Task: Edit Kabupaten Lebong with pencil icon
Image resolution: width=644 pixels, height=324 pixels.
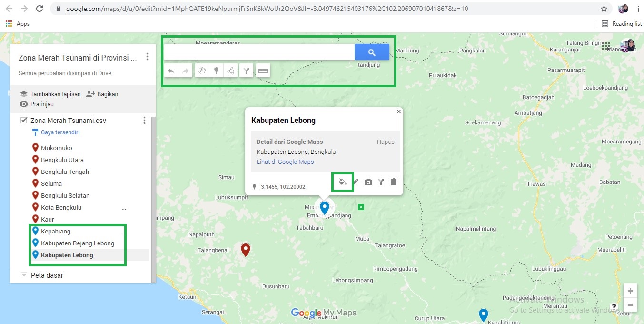Action: click(x=356, y=182)
